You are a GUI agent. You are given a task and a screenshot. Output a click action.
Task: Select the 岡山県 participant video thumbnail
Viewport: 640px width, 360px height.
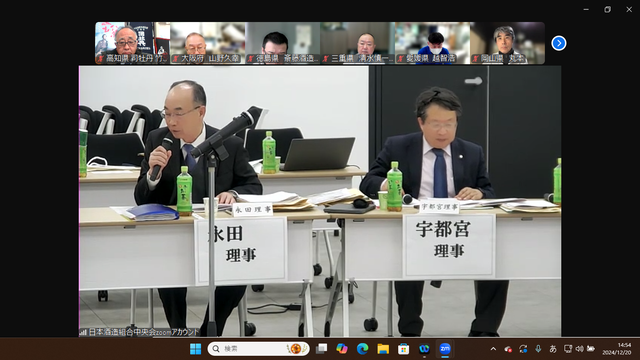coord(507,43)
